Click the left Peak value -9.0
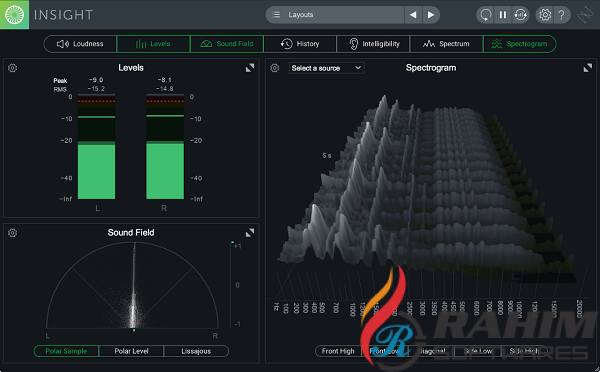This screenshot has height=372, width=600. click(x=96, y=80)
